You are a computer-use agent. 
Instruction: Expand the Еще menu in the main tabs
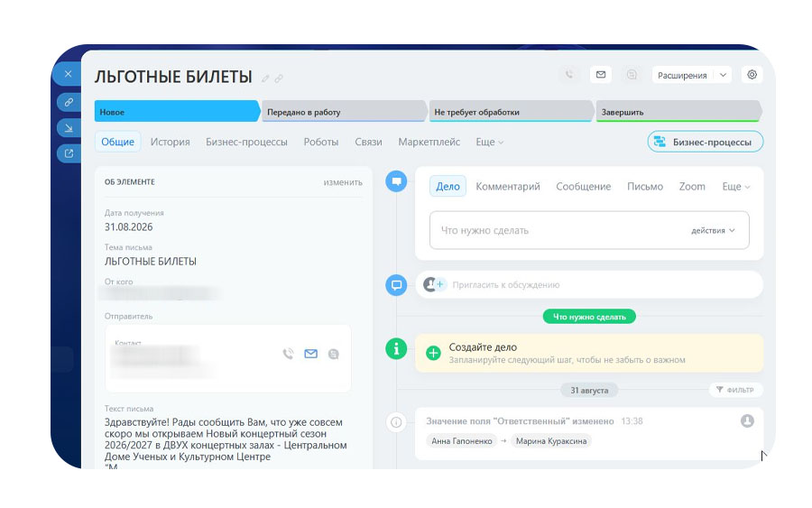tap(489, 142)
